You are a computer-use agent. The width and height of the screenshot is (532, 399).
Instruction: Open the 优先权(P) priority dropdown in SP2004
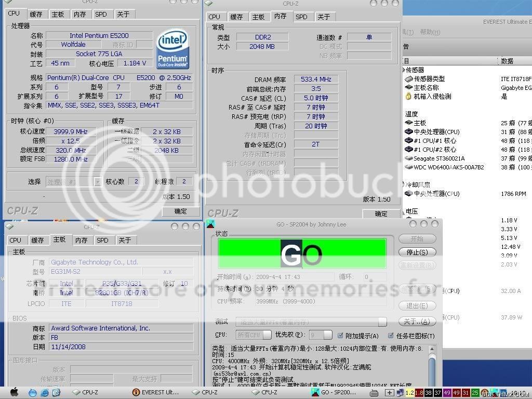[x=328, y=335]
